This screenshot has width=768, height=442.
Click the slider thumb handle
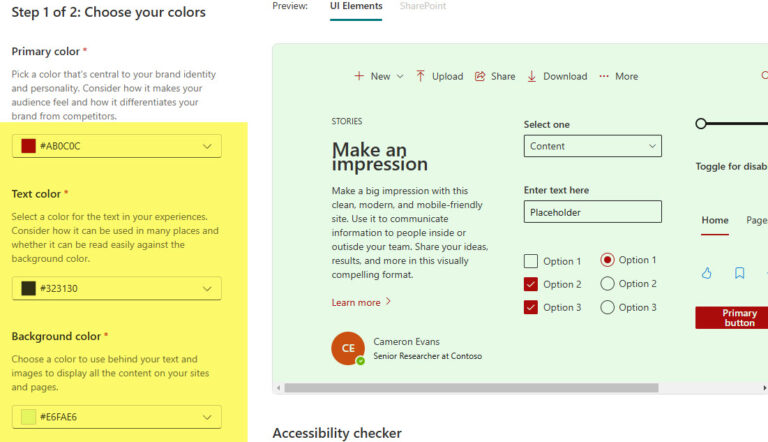click(x=701, y=123)
